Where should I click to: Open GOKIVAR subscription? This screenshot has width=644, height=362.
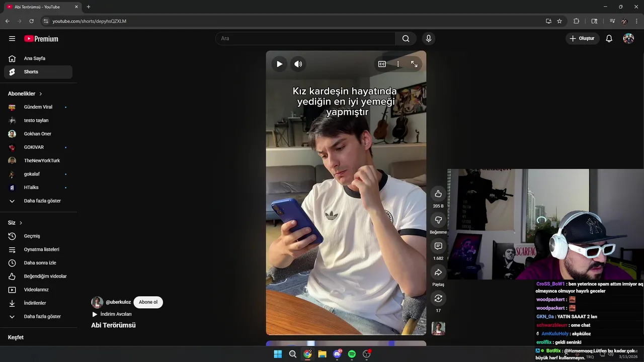tap(38, 147)
